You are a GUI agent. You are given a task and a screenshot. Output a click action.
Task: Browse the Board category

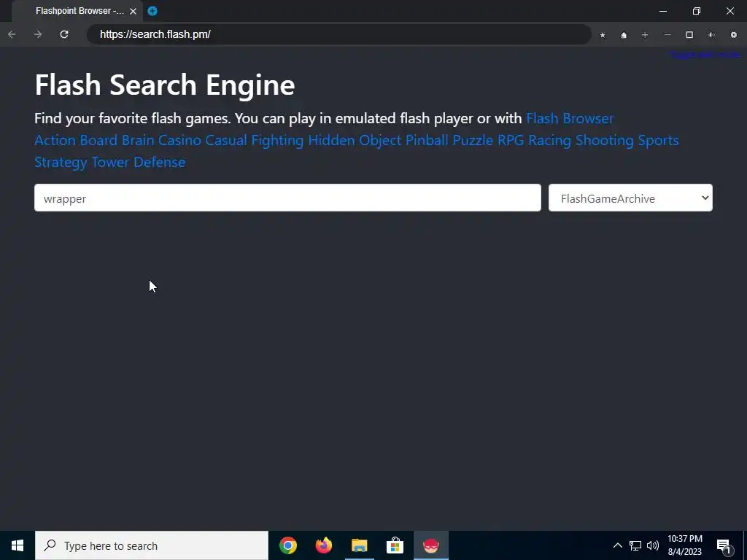[x=98, y=140]
